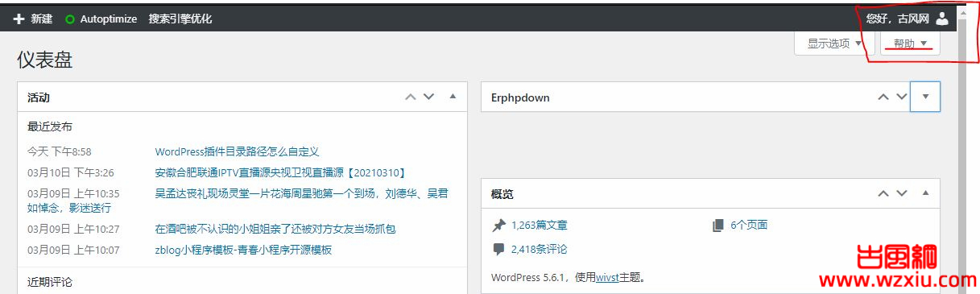Open post WordPress插件目录路径怎么自定义

coord(238,151)
